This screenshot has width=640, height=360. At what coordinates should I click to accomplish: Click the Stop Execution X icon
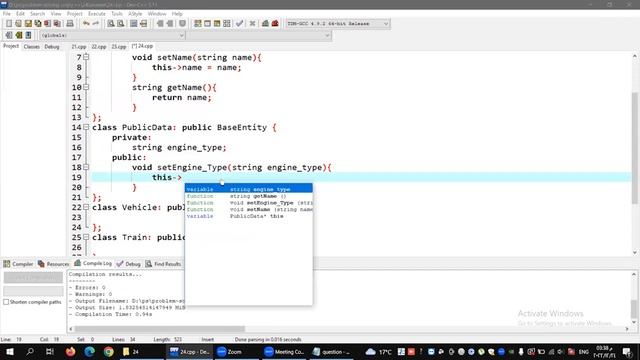pos(252,24)
